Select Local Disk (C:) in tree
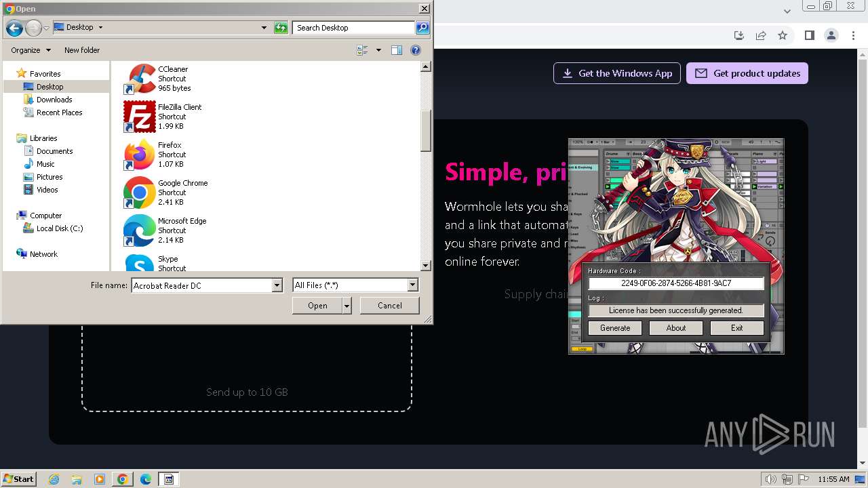 60,228
